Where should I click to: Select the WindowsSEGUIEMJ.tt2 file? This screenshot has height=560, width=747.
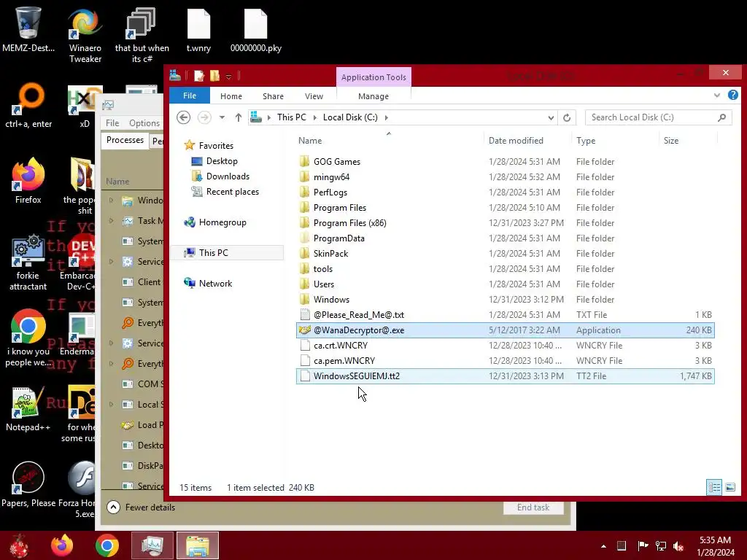[x=505, y=376]
